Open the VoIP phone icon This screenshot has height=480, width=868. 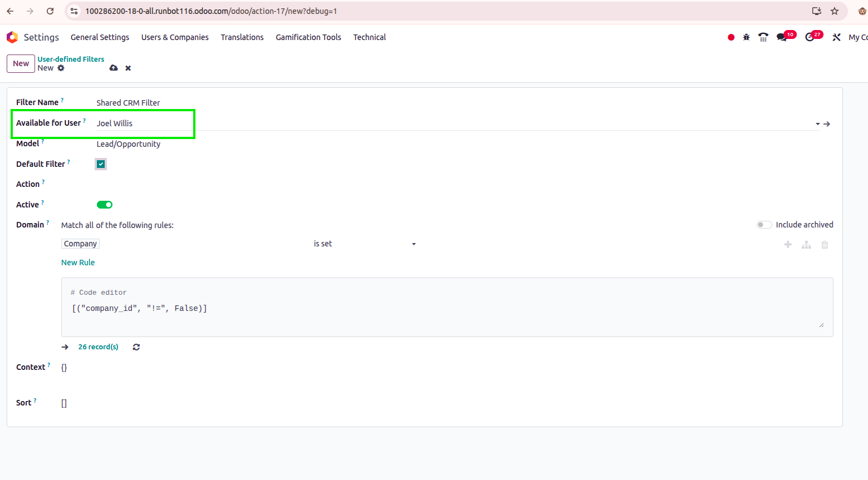pyautogui.click(x=763, y=37)
